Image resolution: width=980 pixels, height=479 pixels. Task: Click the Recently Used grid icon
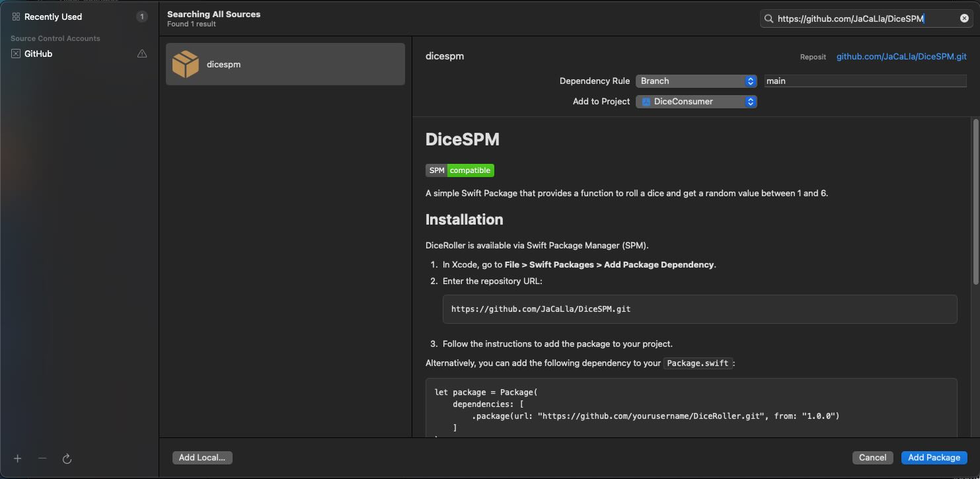point(16,17)
